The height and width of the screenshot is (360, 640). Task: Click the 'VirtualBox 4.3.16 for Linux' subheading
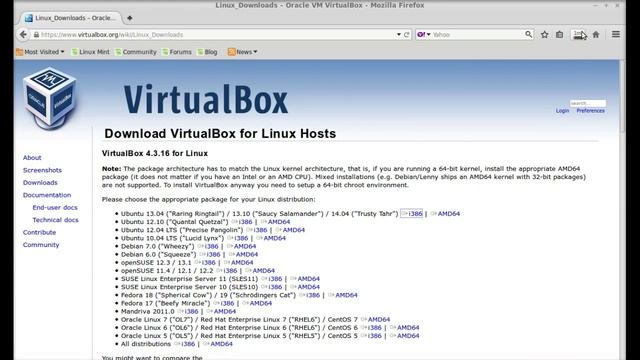pos(155,153)
